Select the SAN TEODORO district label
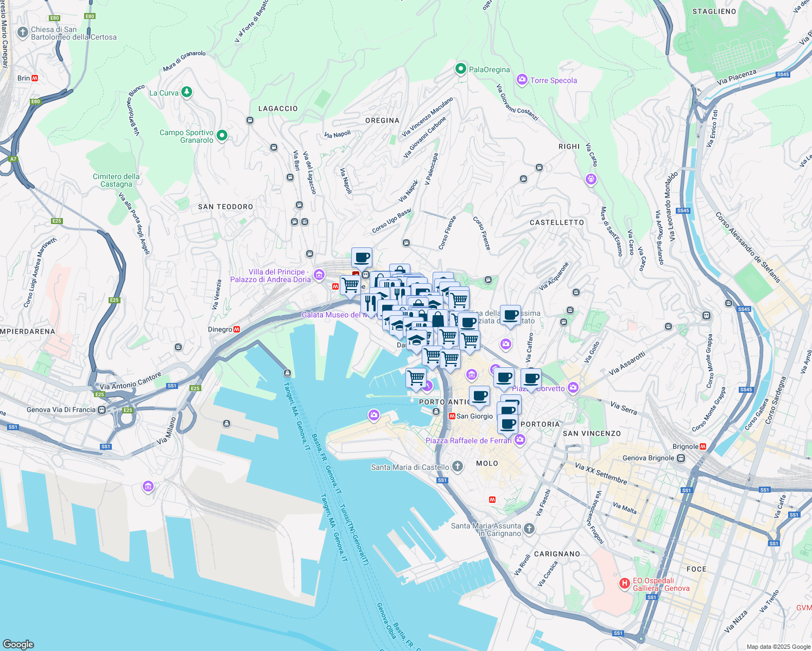The width and height of the screenshot is (812, 651). click(226, 207)
